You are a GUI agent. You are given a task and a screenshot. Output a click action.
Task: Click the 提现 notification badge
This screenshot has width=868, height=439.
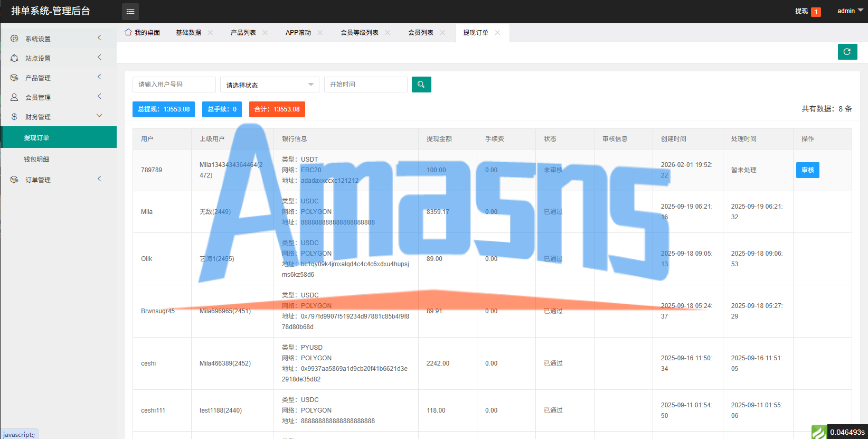[816, 12]
